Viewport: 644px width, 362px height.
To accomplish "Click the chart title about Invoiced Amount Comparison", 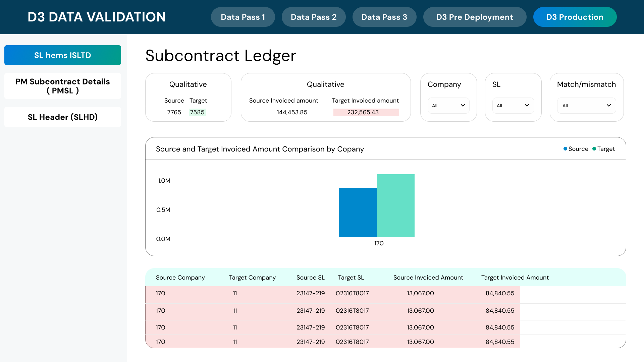I will pyautogui.click(x=260, y=149).
